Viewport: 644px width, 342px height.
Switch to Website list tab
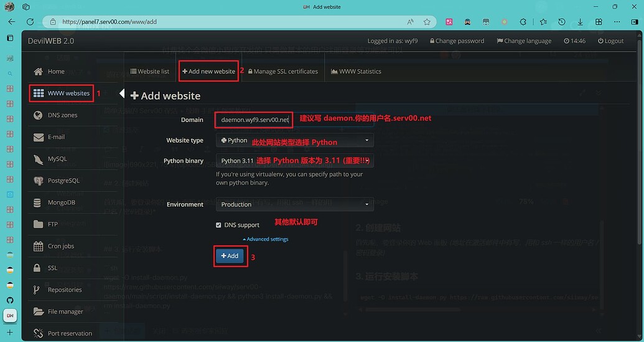pos(149,71)
